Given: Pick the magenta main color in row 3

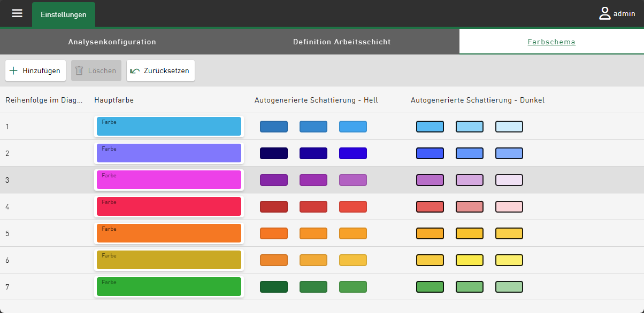Looking at the screenshot, I should tap(169, 180).
